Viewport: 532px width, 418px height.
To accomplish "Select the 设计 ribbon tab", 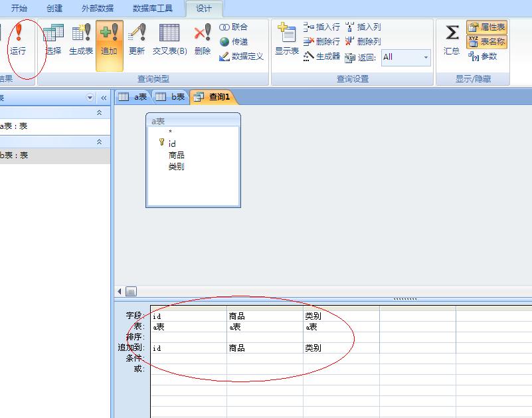I will coord(204,9).
